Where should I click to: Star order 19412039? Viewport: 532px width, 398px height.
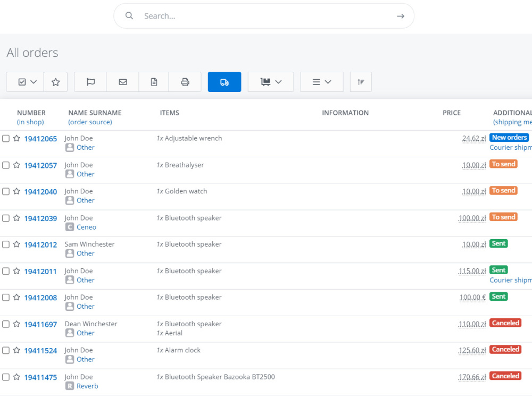(x=16, y=218)
